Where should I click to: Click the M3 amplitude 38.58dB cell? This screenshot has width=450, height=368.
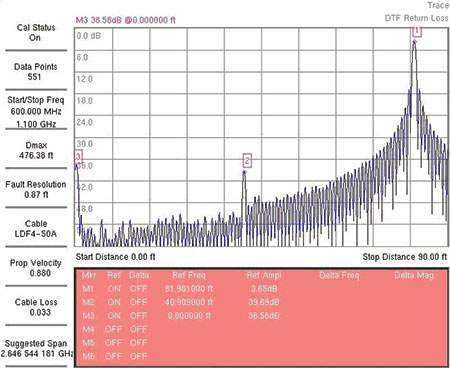click(264, 316)
